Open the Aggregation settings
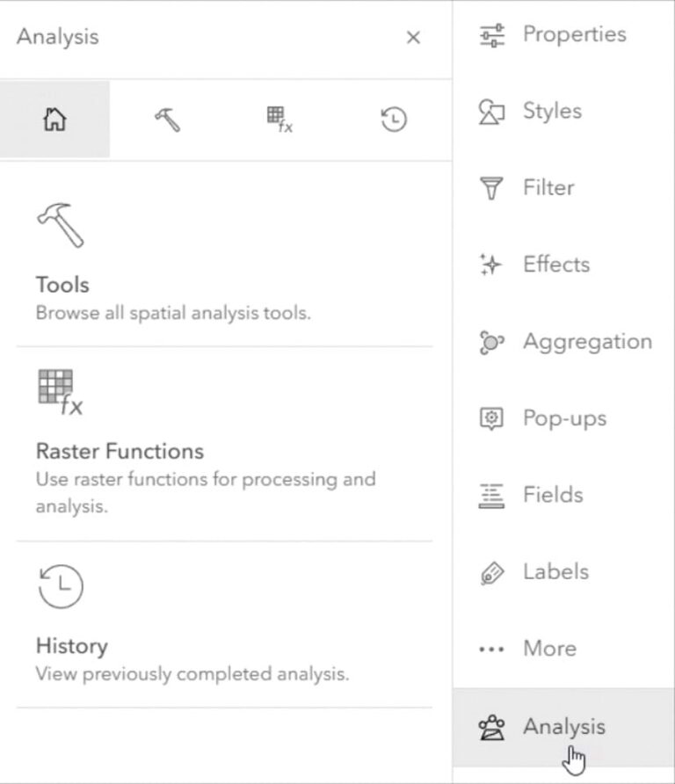 point(491,342)
